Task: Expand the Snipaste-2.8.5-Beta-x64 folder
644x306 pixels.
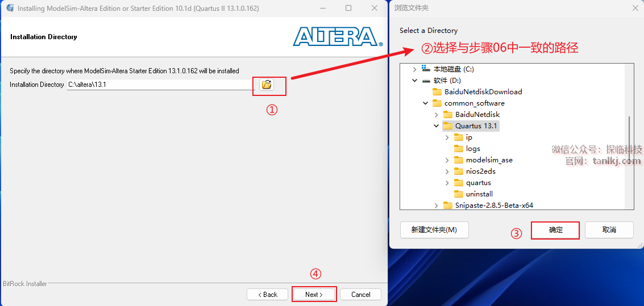Action: [x=436, y=205]
